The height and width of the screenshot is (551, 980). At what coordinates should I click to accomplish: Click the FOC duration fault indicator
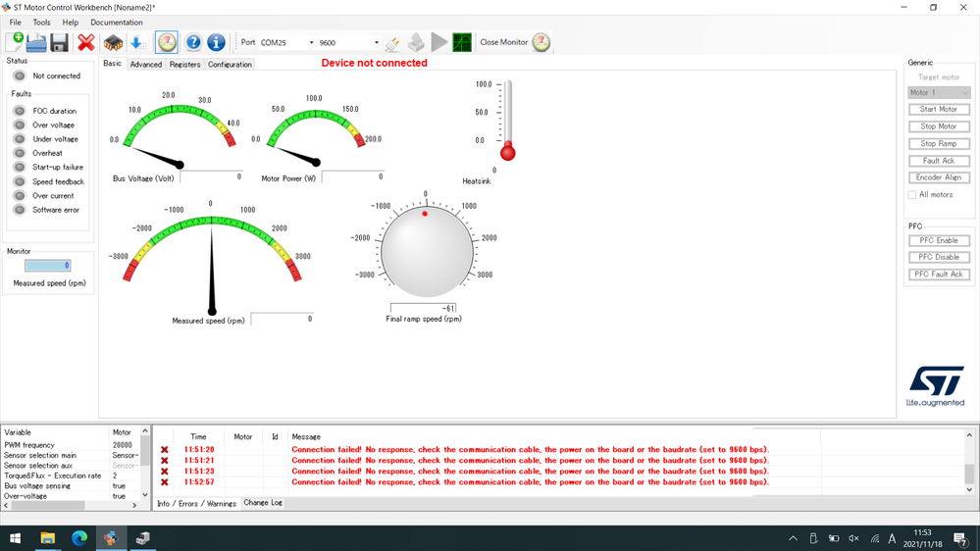click(x=20, y=111)
